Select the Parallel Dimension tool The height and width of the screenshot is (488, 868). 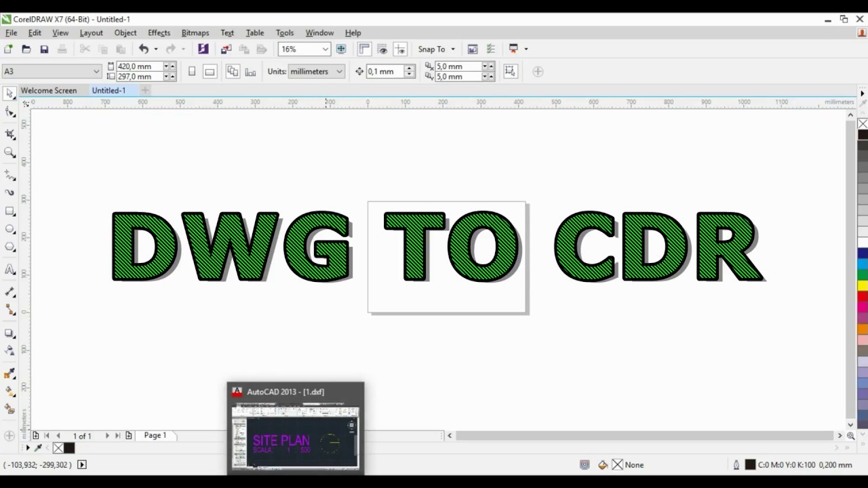9,292
